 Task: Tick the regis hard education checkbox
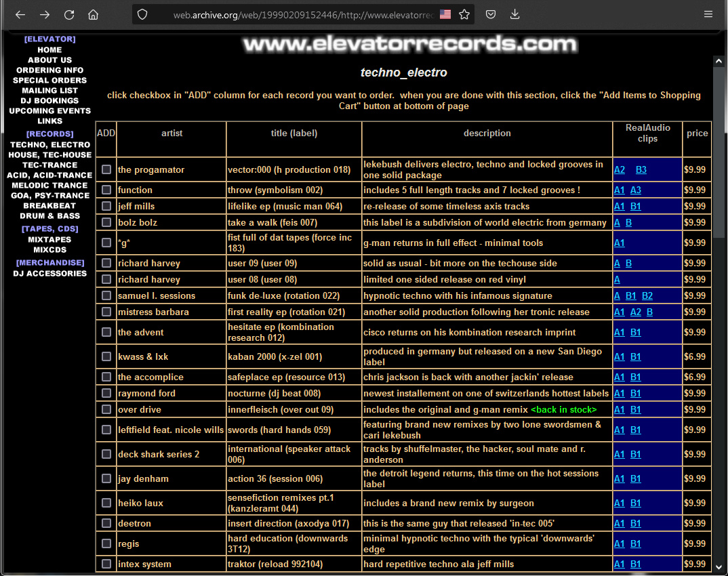106,543
